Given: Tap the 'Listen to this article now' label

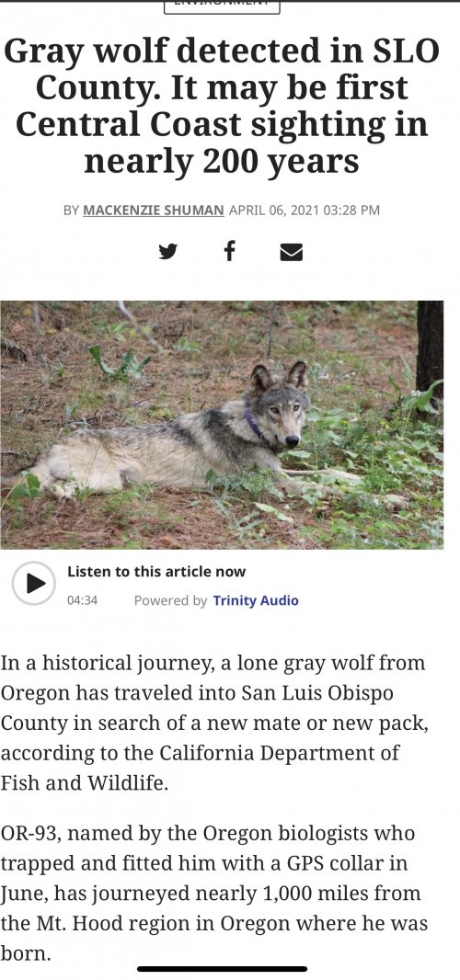Looking at the screenshot, I should (156, 571).
